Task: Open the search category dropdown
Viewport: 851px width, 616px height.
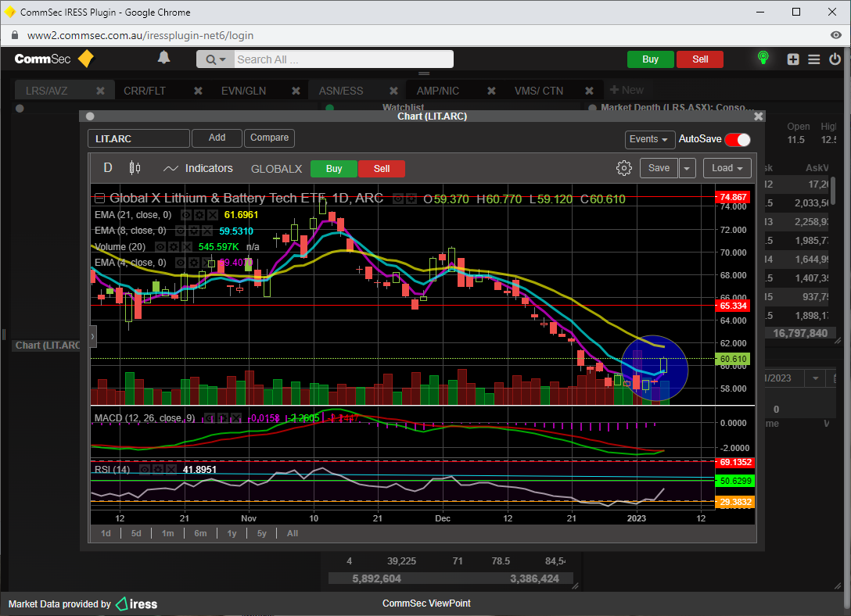Action: click(x=215, y=59)
